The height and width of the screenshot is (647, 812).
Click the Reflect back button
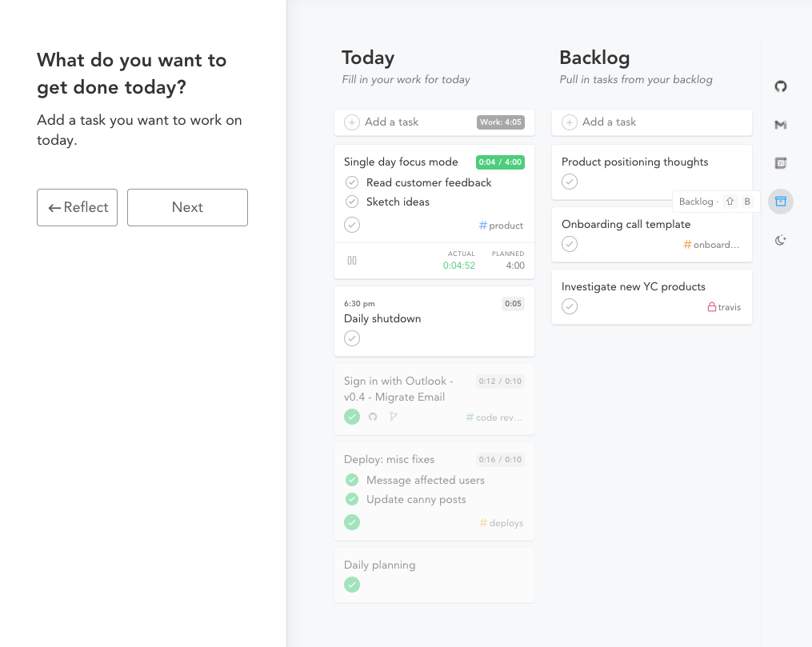(x=77, y=207)
